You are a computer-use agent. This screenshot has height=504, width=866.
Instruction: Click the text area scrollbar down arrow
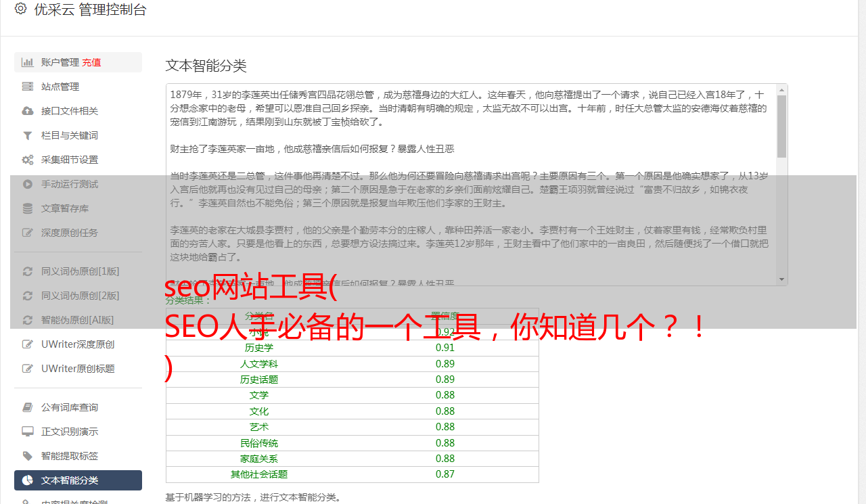(x=782, y=279)
